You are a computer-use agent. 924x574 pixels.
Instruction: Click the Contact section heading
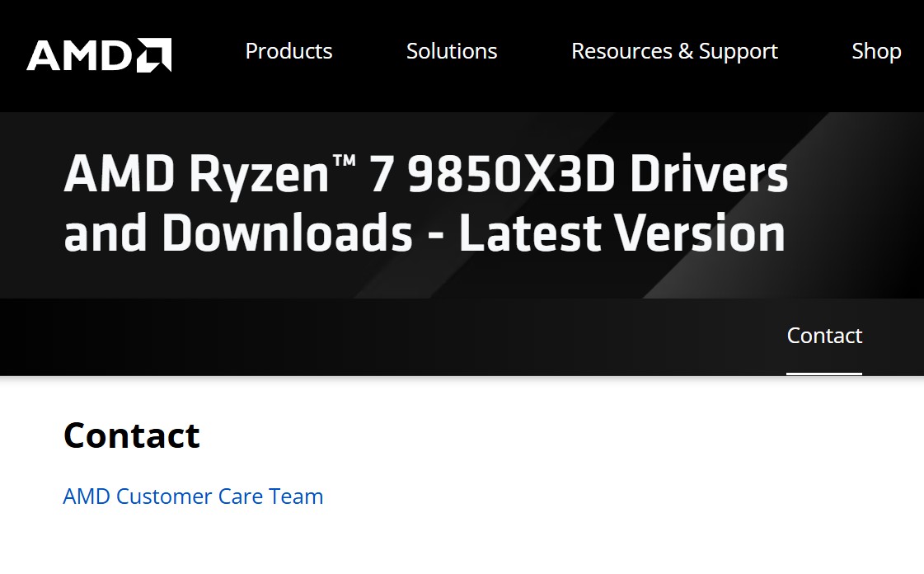tap(131, 435)
